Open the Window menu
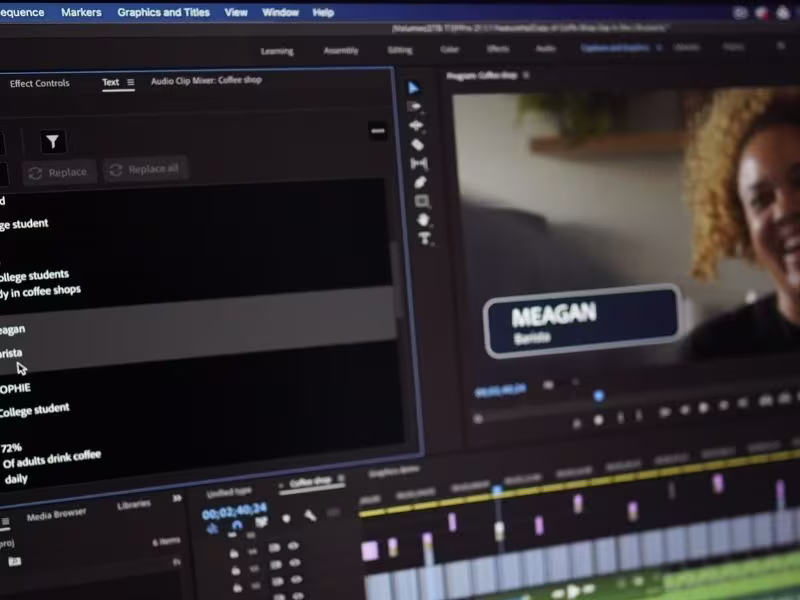Viewport: 800px width, 600px height. (280, 12)
